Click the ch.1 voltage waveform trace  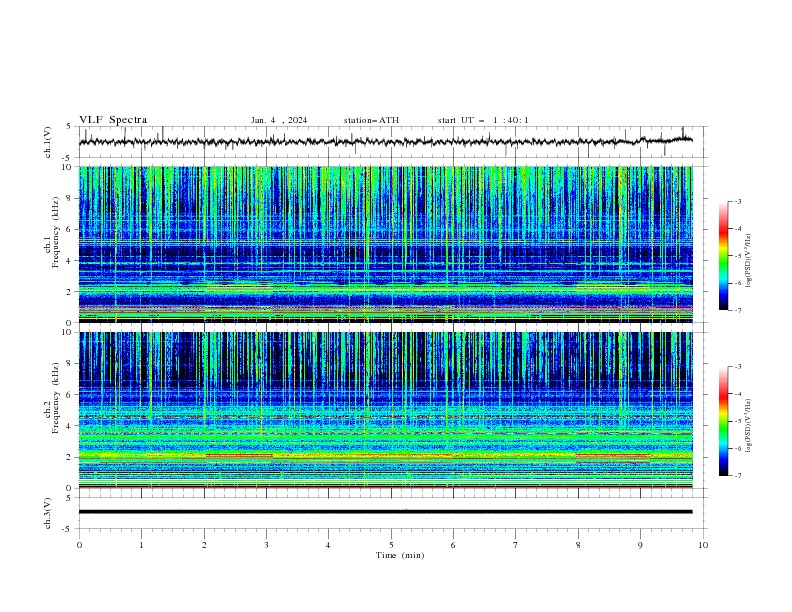tap(385, 141)
